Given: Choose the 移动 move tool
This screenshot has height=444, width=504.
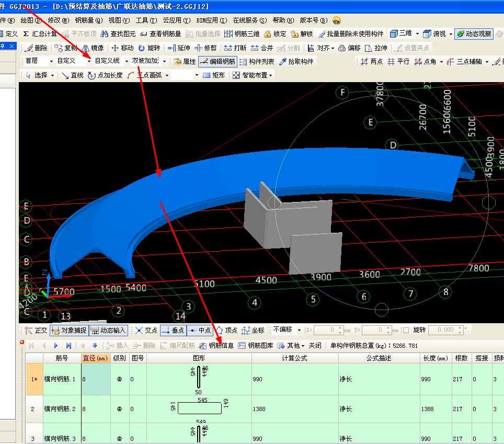Looking at the screenshot, I should (122, 48).
